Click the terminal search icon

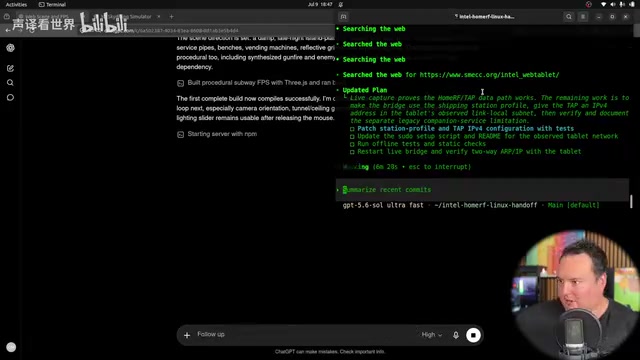(x=569, y=17)
